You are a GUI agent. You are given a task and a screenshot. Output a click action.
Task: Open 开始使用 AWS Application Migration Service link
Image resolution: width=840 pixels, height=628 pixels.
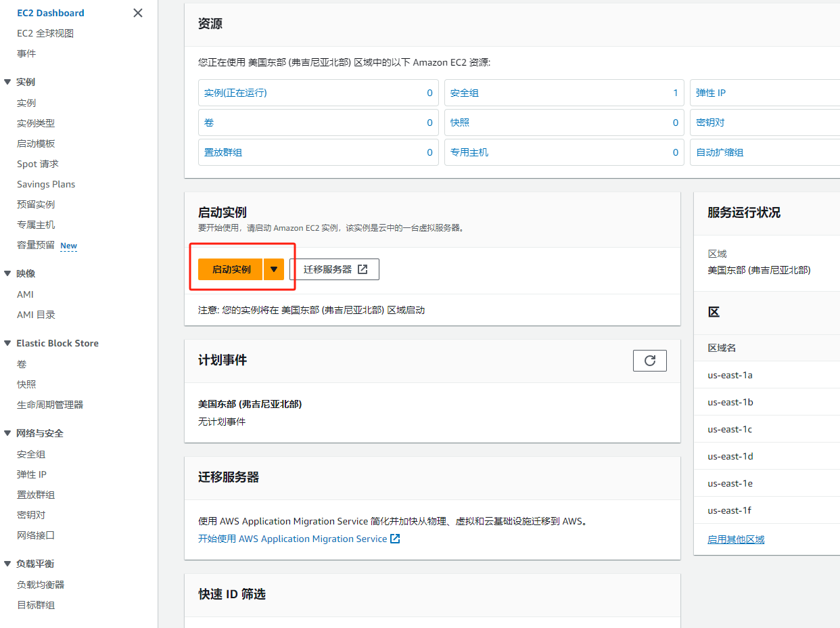tap(299, 539)
